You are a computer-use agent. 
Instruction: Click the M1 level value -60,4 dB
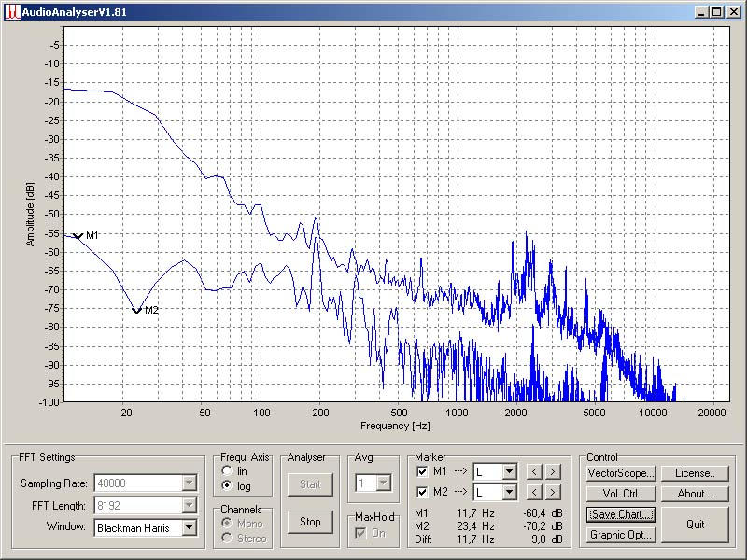[543, 513]
